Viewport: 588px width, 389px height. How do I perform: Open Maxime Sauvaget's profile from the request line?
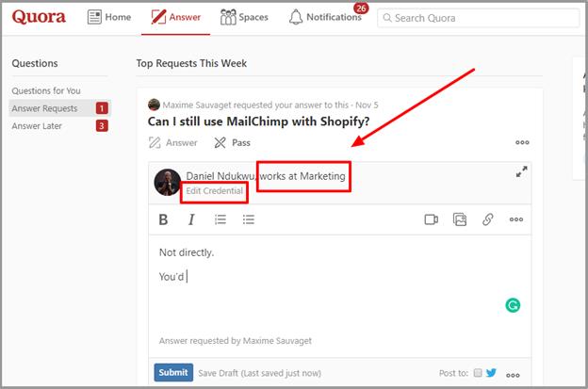(197, 105)
